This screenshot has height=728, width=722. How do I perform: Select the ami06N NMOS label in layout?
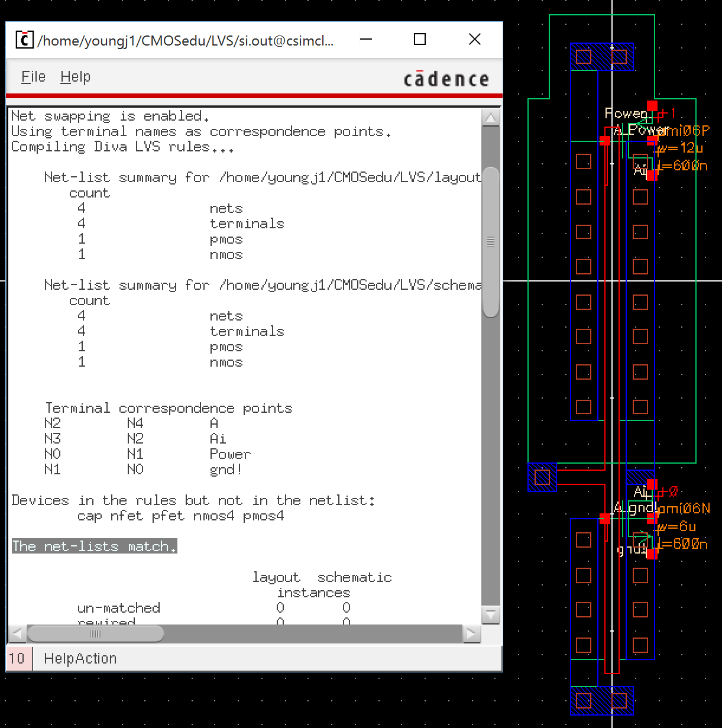684,509
